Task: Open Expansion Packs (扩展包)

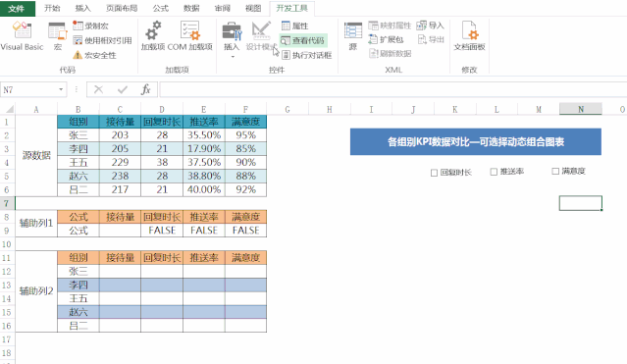Action: 386,39
